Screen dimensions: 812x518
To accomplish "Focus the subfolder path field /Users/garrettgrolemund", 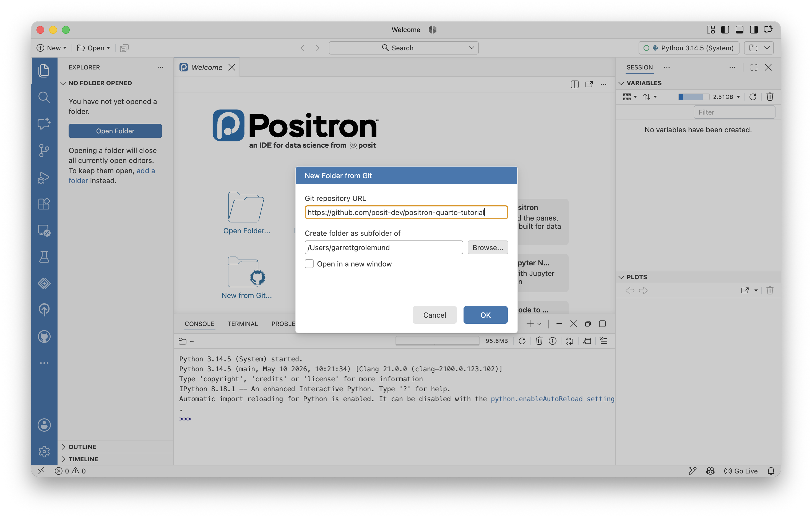I will [383, 247].
